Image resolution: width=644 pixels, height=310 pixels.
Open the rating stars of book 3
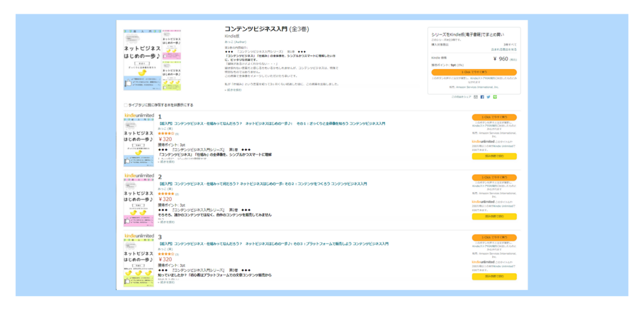click(x=166, y=254)
